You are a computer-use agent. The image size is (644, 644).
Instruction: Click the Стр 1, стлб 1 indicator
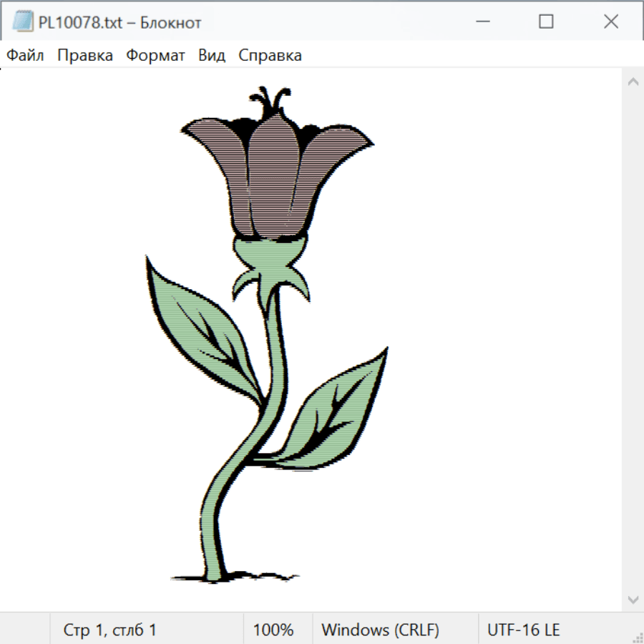[110, 630]
